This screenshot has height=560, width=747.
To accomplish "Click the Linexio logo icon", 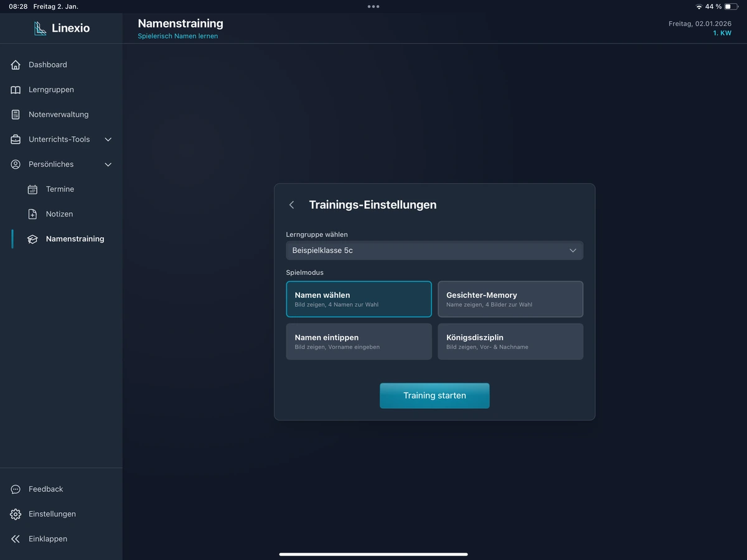I will click(40, 28).
